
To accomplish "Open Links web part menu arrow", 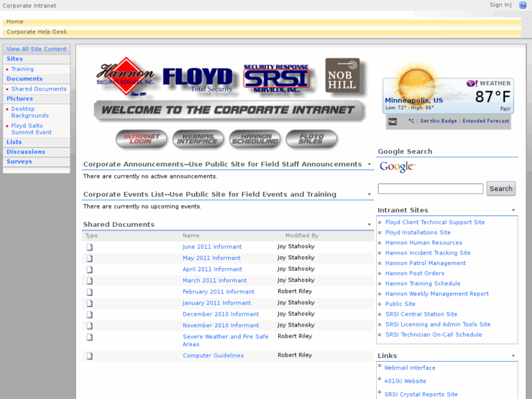I will 513,356.
